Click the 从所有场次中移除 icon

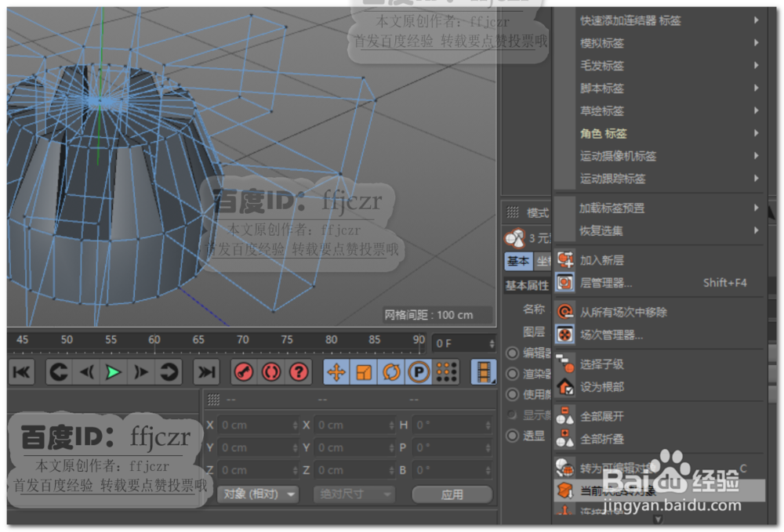pos(565,312)
